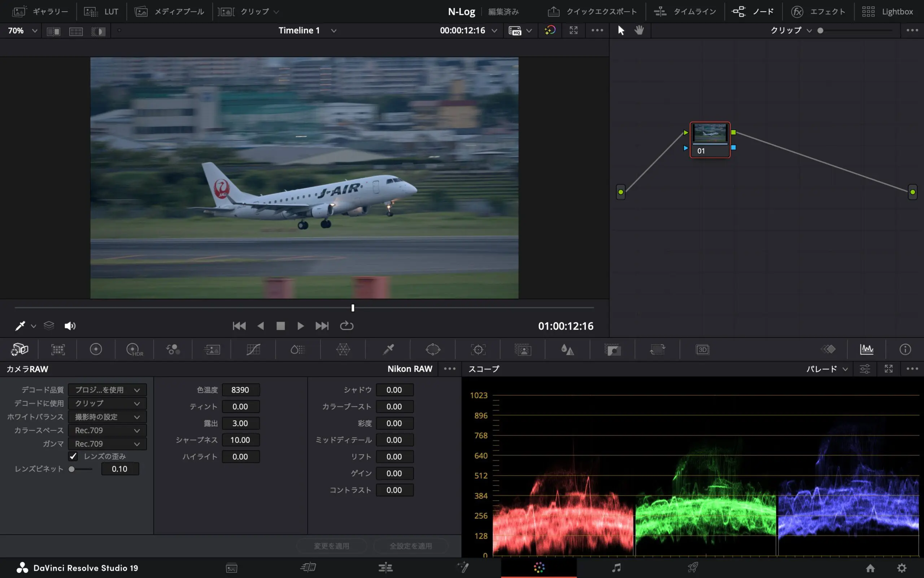This screenshot has height=578, width=924.
Task: Open the 3D stereoscopic palette
Action: 702,349
